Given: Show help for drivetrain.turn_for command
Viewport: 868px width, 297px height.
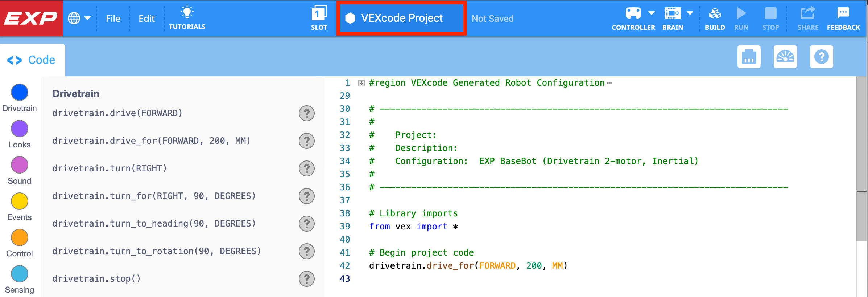Looking at the screenshot, I should click(x=307, y=196).
